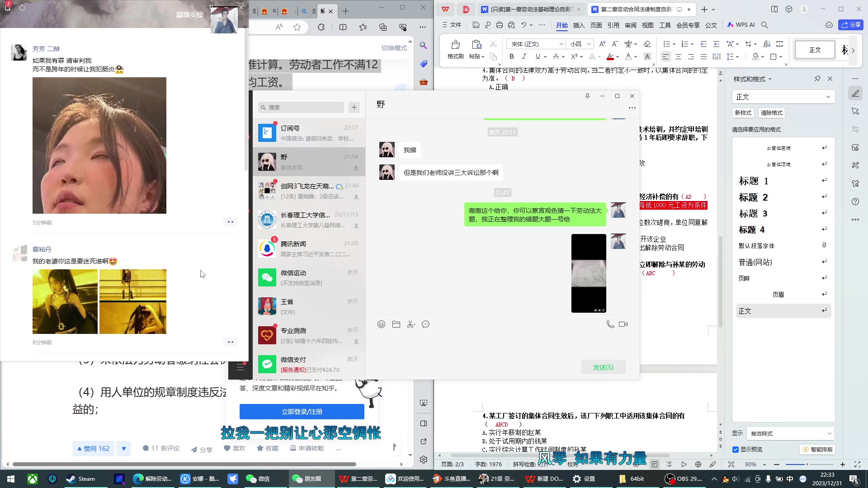
Task: Click the send file folder icon in WeChat
Action: click(x=396, y=324)
